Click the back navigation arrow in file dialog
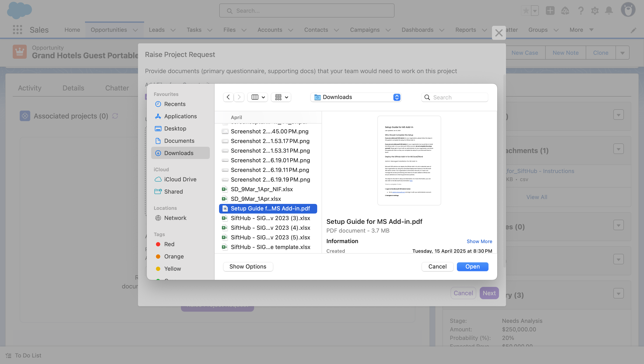Image resolution: width=644 pixels, height=364 pixels. [228, 97]
